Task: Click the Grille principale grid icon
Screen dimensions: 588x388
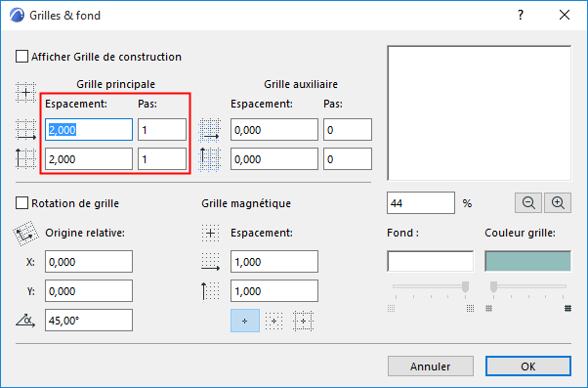Action: (25, 92)
